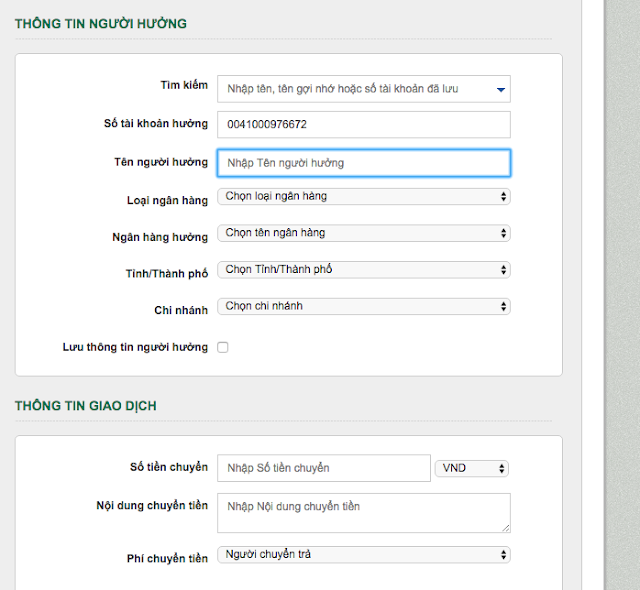This screenshot has height=590, width=640.
Task: Click the Thông tin giao dịch heading
Action: pos(86,406)
